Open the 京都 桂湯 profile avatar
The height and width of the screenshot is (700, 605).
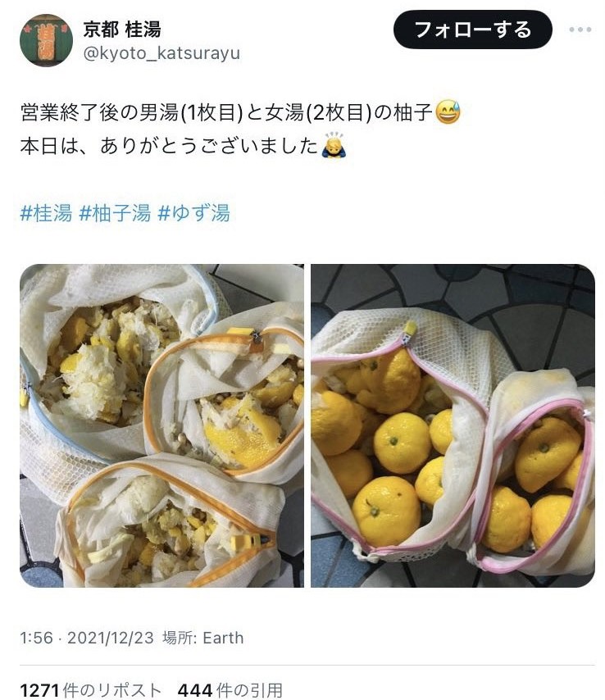[46, 40]
